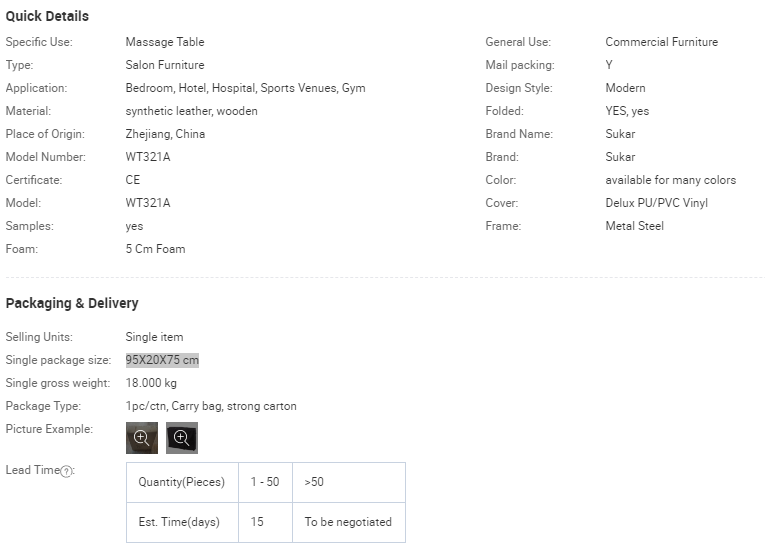
Task: Click the Sukar Brand Name value
Action: point(620,134)
